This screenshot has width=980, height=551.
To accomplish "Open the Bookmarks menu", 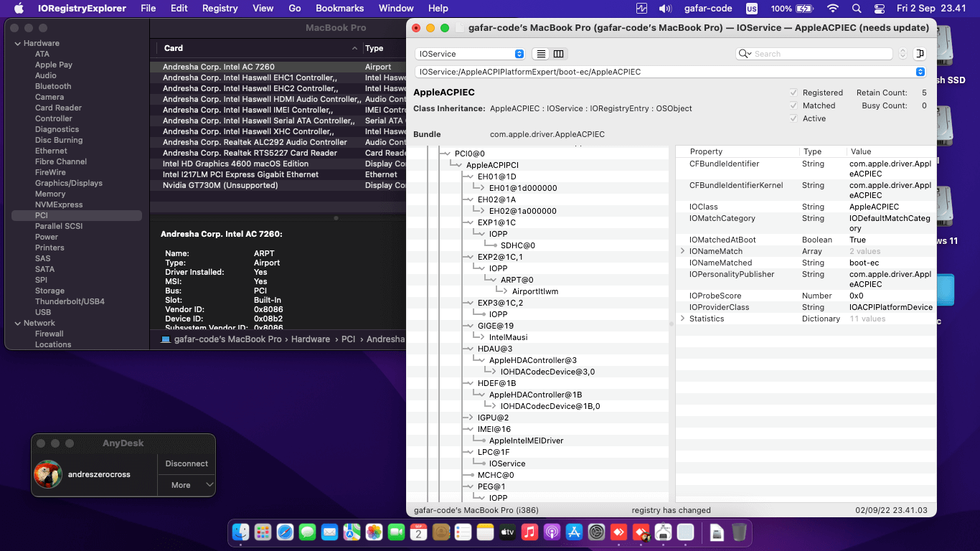I will 339,9.
